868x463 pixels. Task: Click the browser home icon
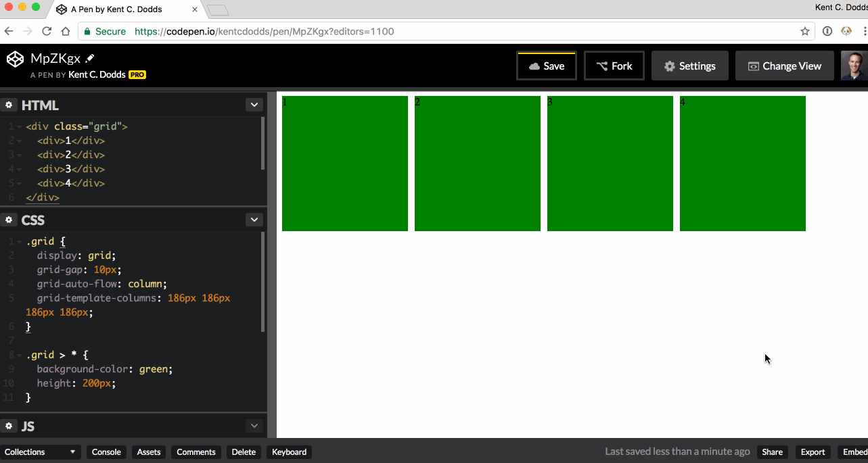(x=66, y=31)
